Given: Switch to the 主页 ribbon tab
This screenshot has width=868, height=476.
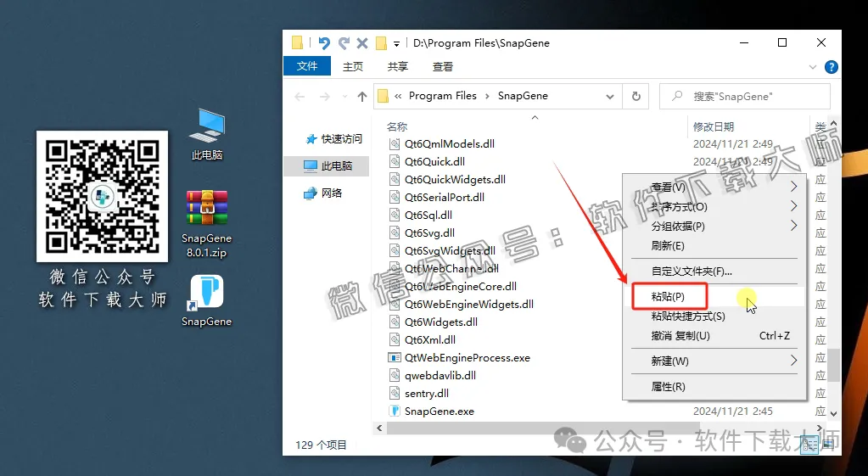Looking at the screenshot, I should [x=353, y=66].
